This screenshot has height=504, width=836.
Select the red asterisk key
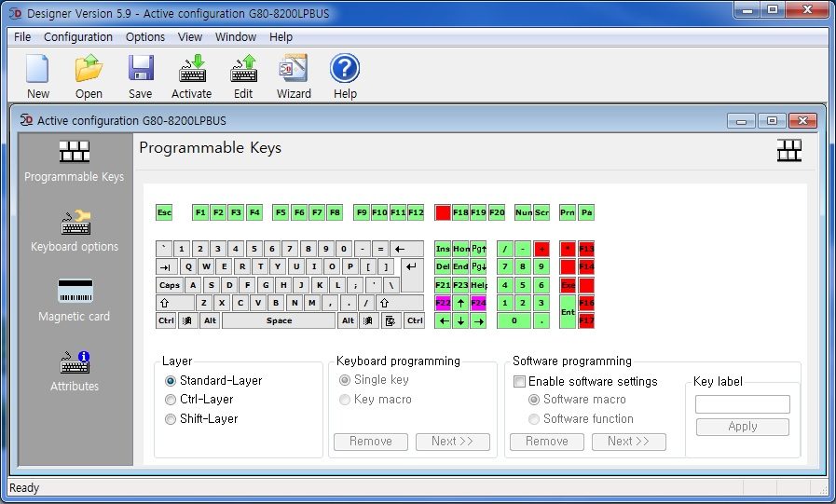568,249
